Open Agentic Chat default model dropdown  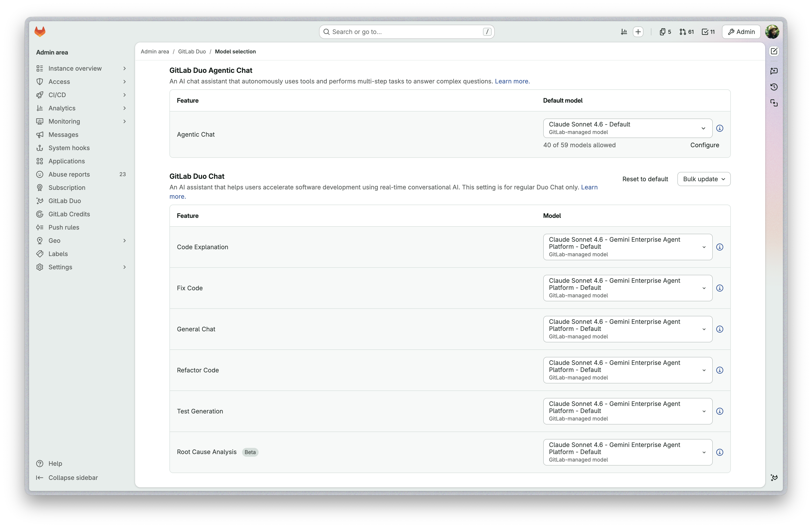click(627, 128)
